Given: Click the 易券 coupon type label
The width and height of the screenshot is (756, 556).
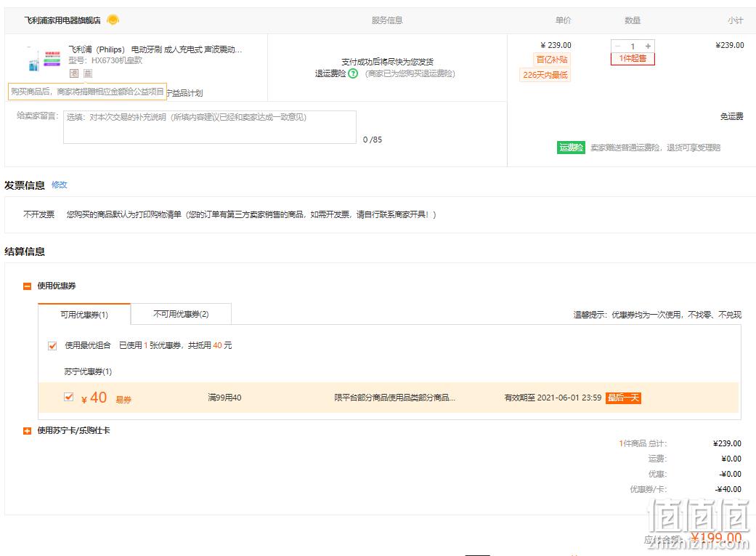Looking at the screenshot, I should (x=123, y=400).
